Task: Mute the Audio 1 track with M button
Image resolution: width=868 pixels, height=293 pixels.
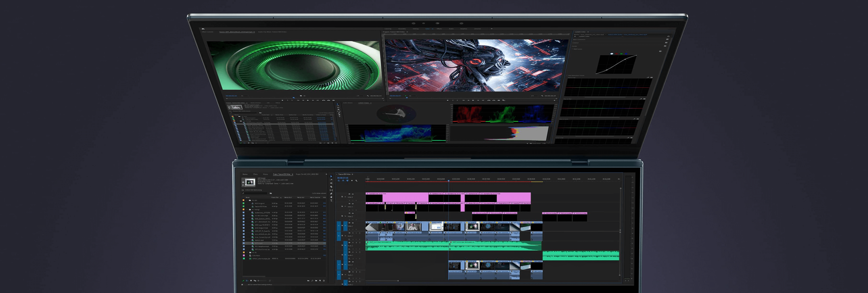Action: point(353,233)
